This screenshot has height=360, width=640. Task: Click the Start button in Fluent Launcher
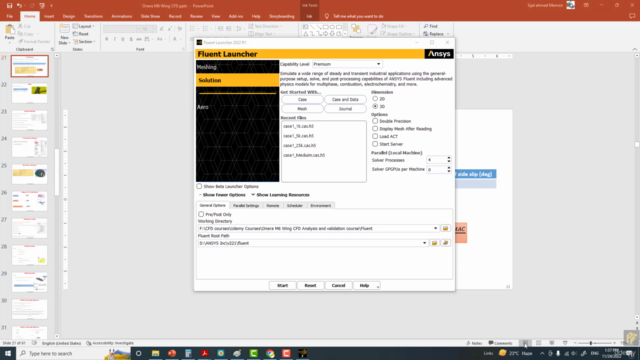[x=282, y=286]
